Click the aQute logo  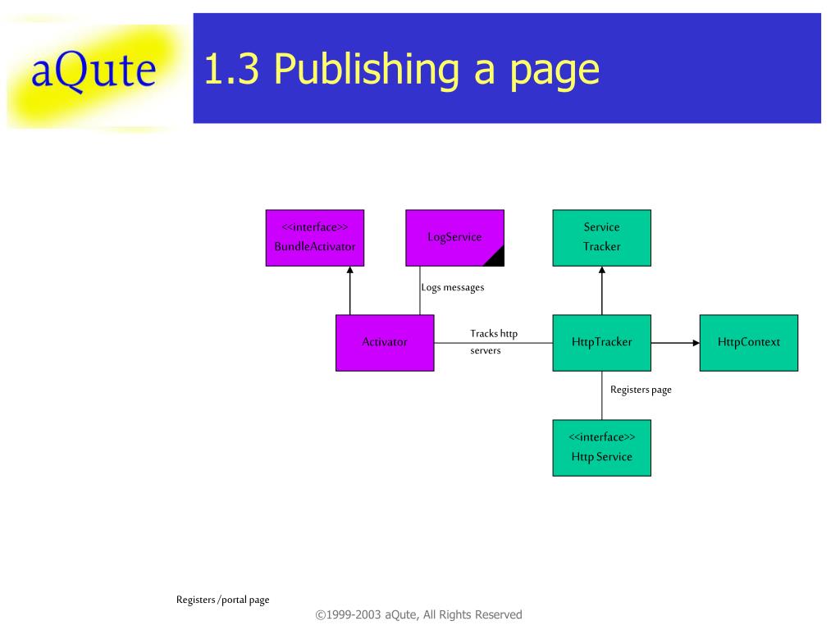[x=94, y=72]
